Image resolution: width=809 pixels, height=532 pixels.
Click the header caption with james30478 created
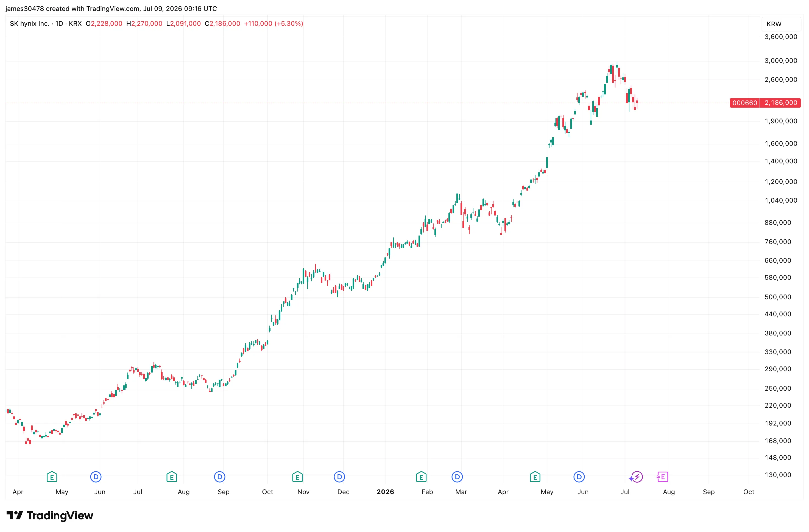pyautogui.click(x=111, y=9)
